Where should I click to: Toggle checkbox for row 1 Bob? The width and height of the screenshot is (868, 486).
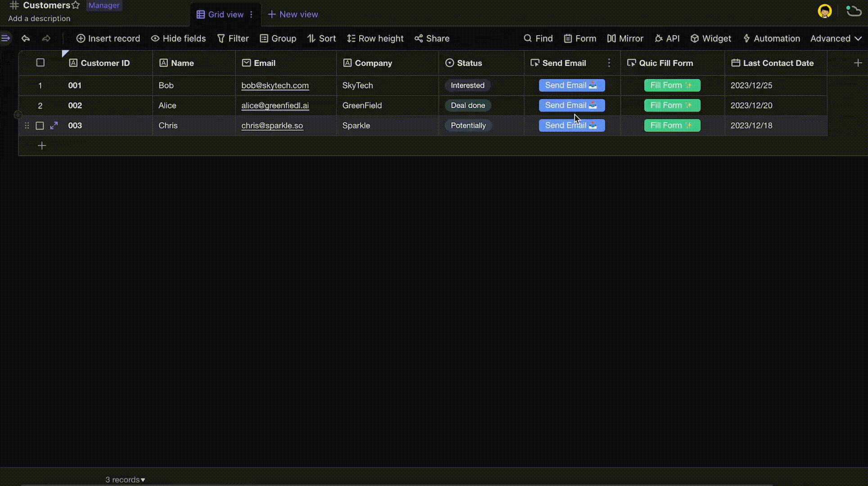tap(40, 85)
